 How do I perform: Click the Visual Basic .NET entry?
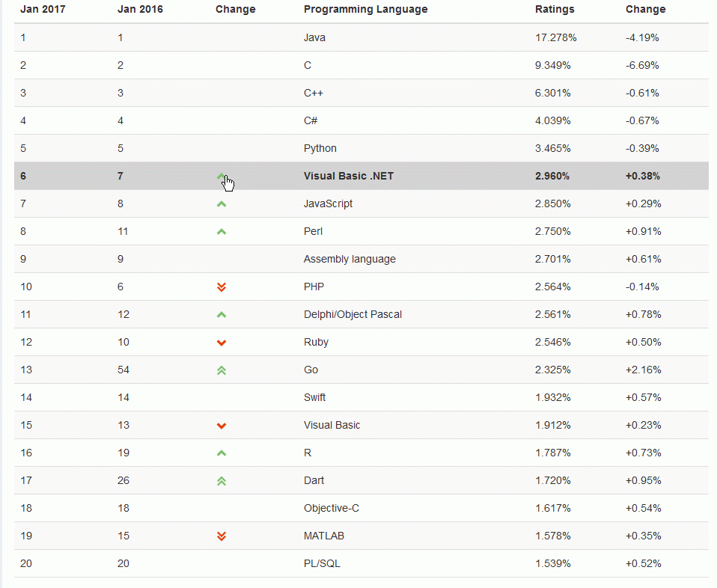[348, 177]
